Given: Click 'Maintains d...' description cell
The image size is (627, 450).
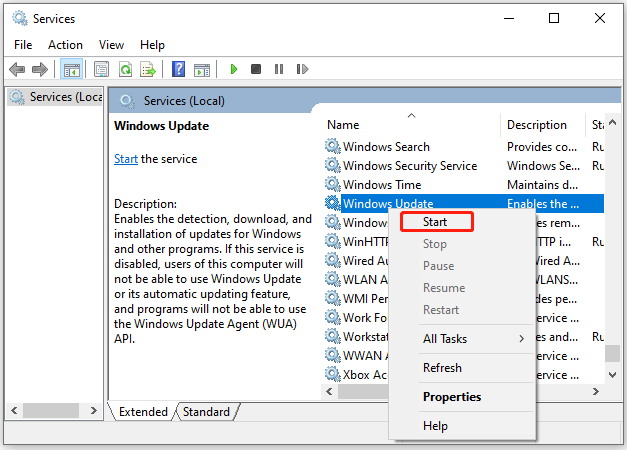Looking at the screenshot, I should tap(542, 184).
